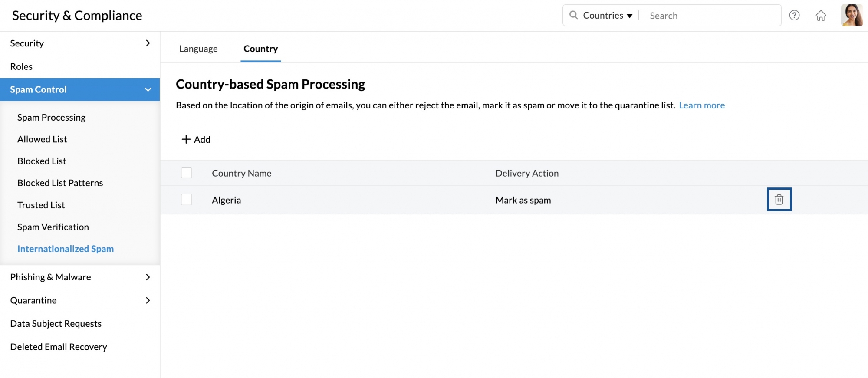Click the plus Add button
Image resolution: width=868 pixels, height=378 pixels.
click(x=196, y=139)
